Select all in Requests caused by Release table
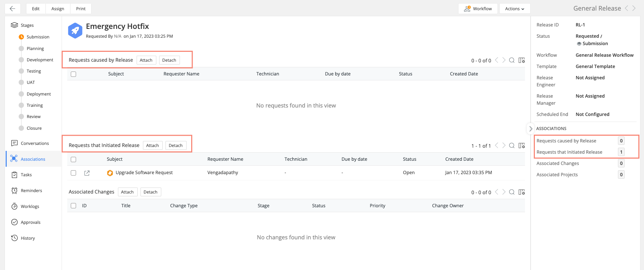 coord(74,74)
